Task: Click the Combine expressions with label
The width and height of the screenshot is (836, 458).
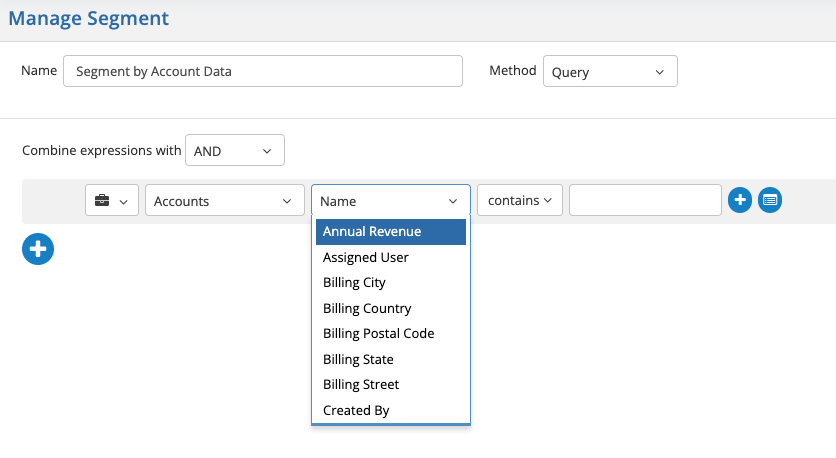Action: coord(101,150)
